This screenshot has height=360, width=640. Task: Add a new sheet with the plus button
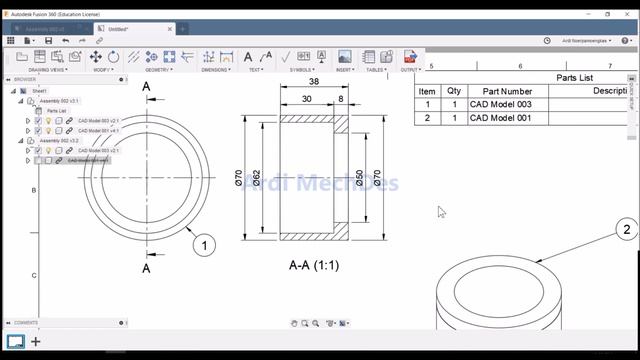(36, 341)
